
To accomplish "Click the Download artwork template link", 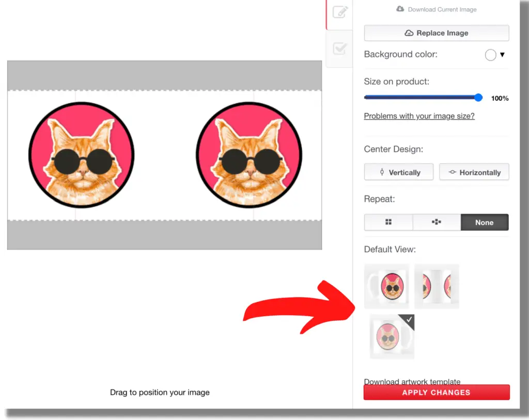I will click(412, 381).
